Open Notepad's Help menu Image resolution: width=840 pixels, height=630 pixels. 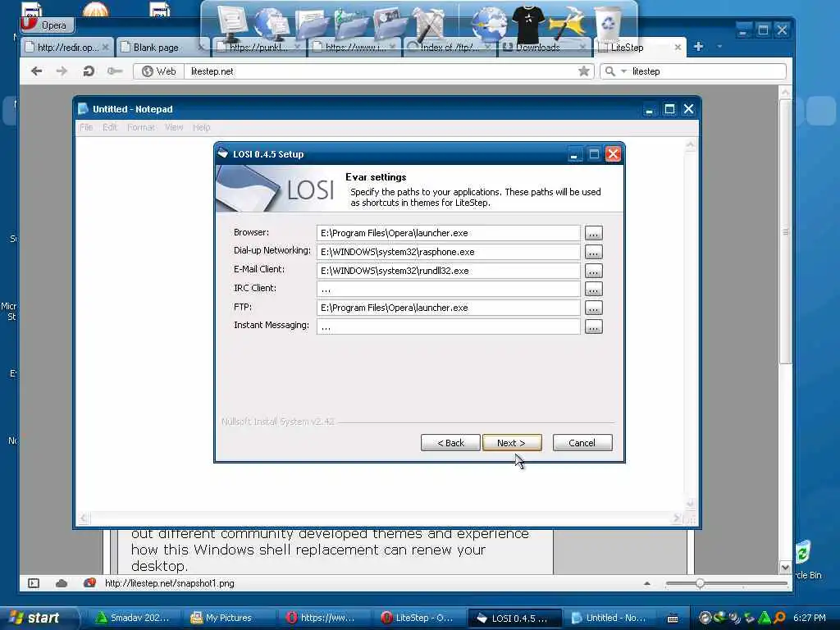(202, 127)
